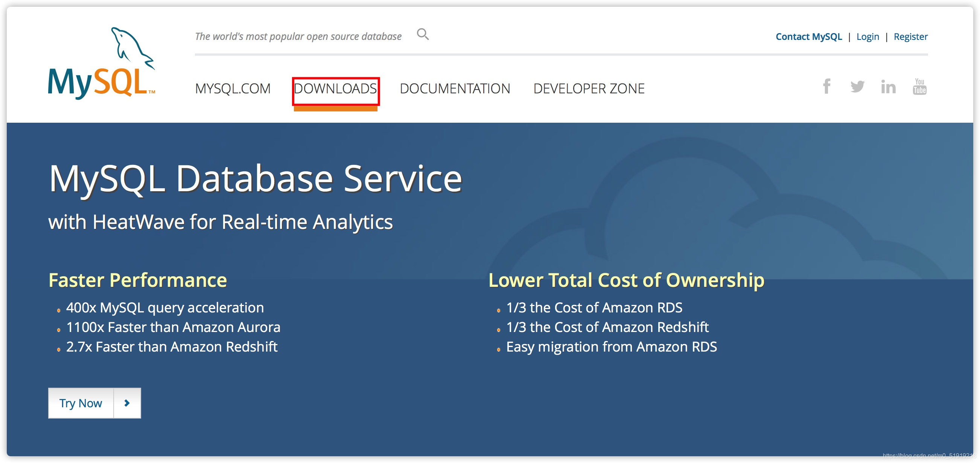Click the Login link
Image resolution: width=980 pixels, height=463 pixels.
867,37
